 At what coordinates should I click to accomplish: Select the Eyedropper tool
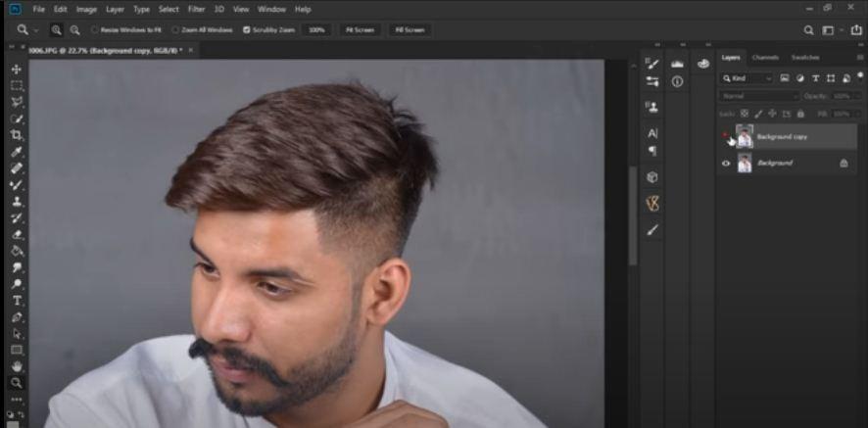pyautogui.click(x=17, y=152)
